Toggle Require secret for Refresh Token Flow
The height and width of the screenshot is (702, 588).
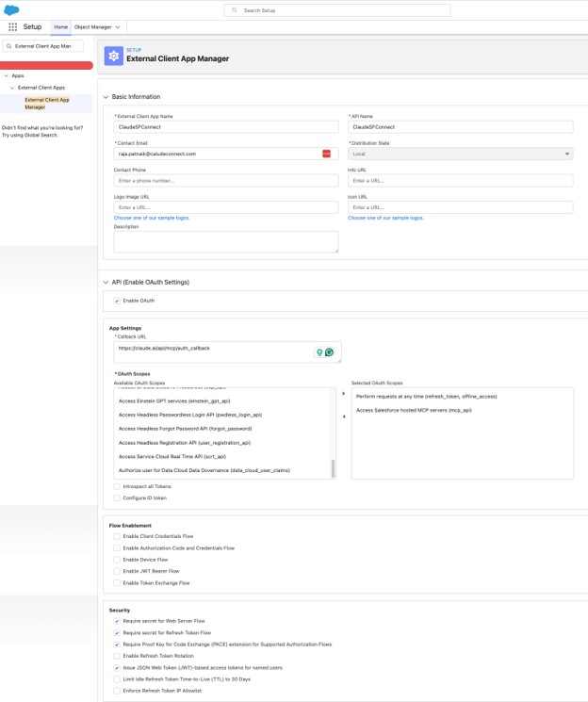coord(117,632)
